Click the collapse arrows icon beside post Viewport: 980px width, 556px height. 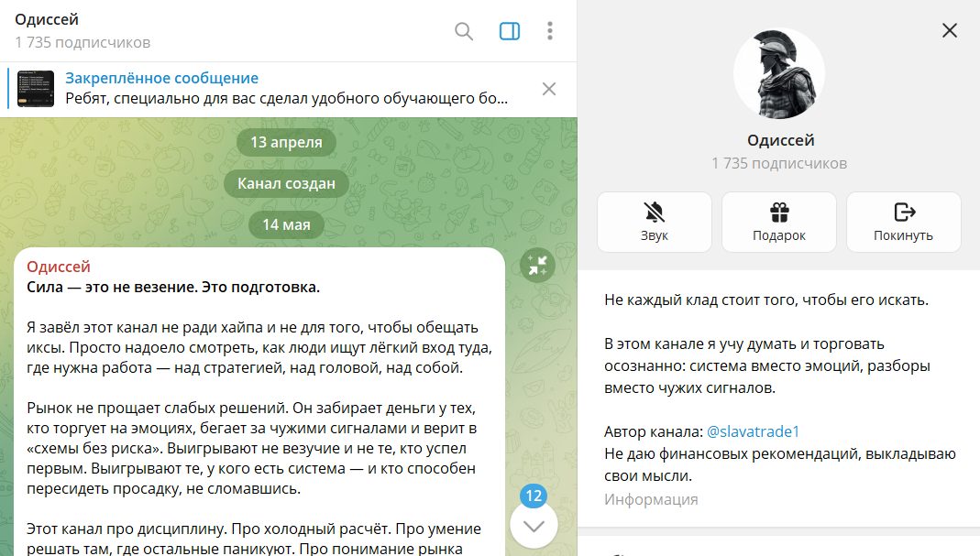click(537, 265)
